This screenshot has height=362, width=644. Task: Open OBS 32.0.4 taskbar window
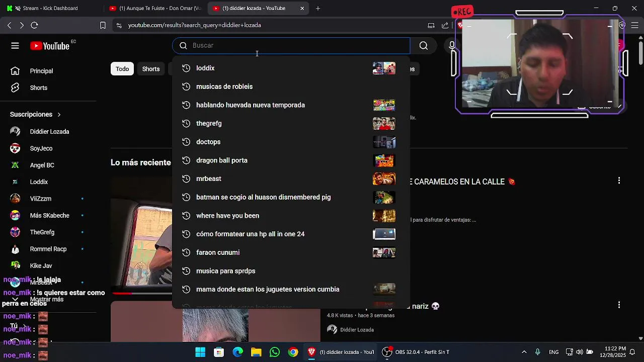coord(416,352)
